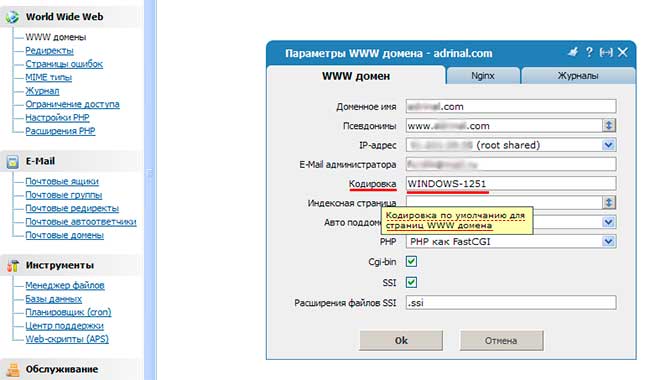Toggle the Cgi-bin checkbox
This screenshot has height=380, width=650.
411,261
